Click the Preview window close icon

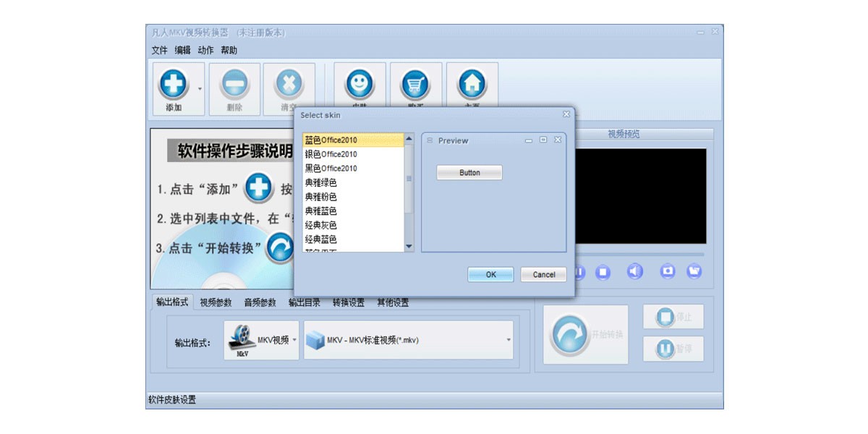pos(558,140)
